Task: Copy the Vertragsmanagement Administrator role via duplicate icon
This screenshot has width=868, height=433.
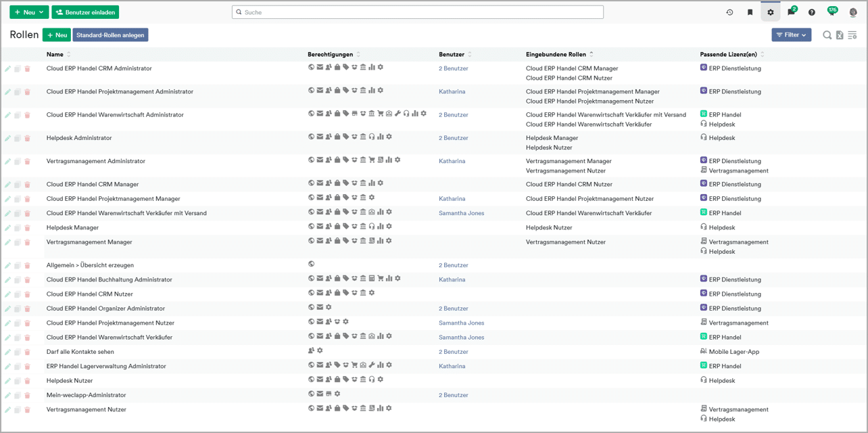Action: pyautogui.click(x=18, y=162)
